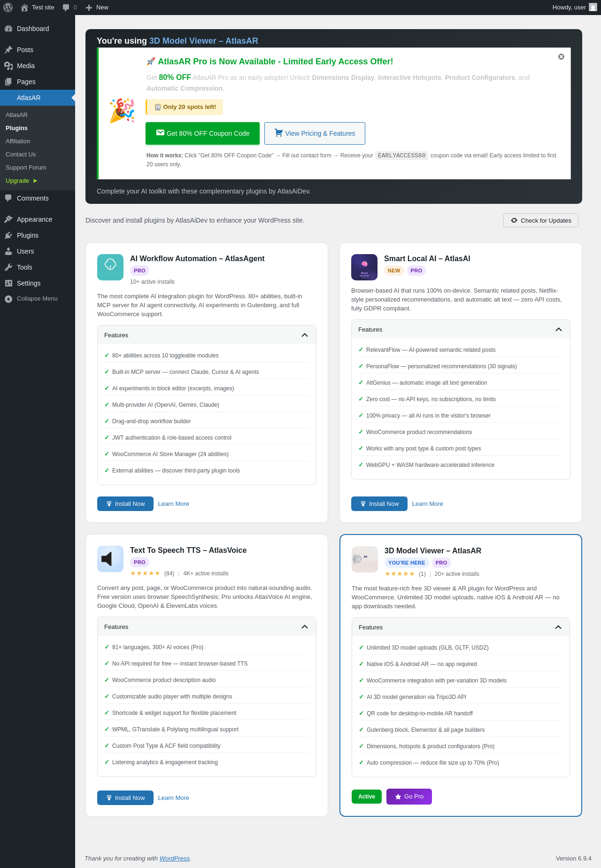Click the Comments bubble icon in sidebar
601x868 pixels.
(8, 198)
